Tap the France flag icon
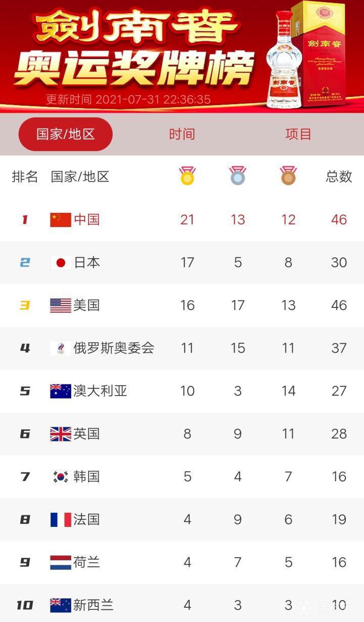 click(x=61, y=519)
